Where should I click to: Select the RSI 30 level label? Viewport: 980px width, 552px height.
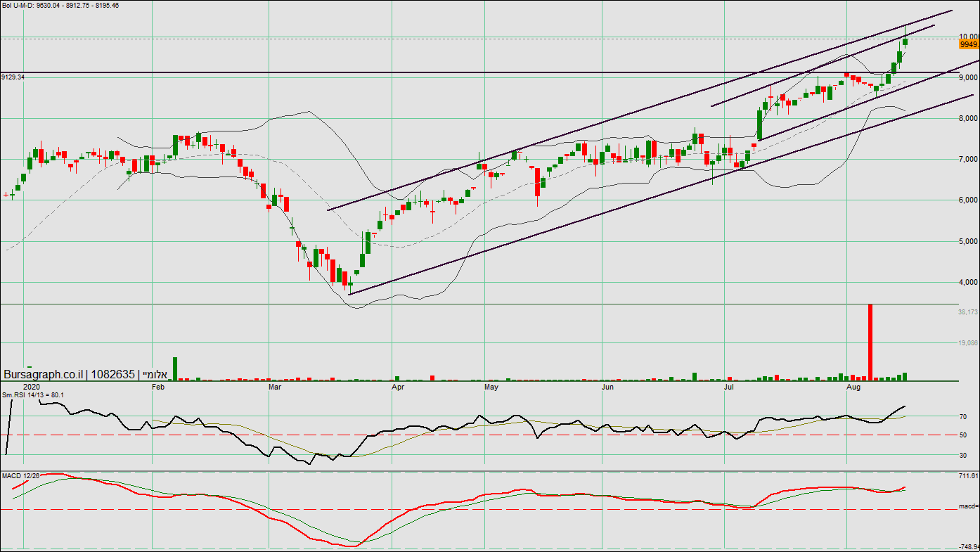[x=962, y=455]
